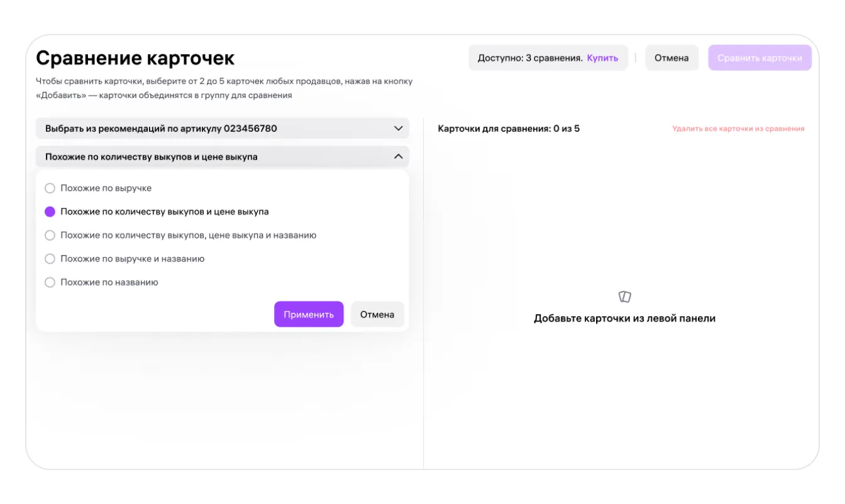Screen dimensions: 845x504
Task: Click the 'Доступно: 3 сравнения' badge
Action: click(x=529, y=58)
